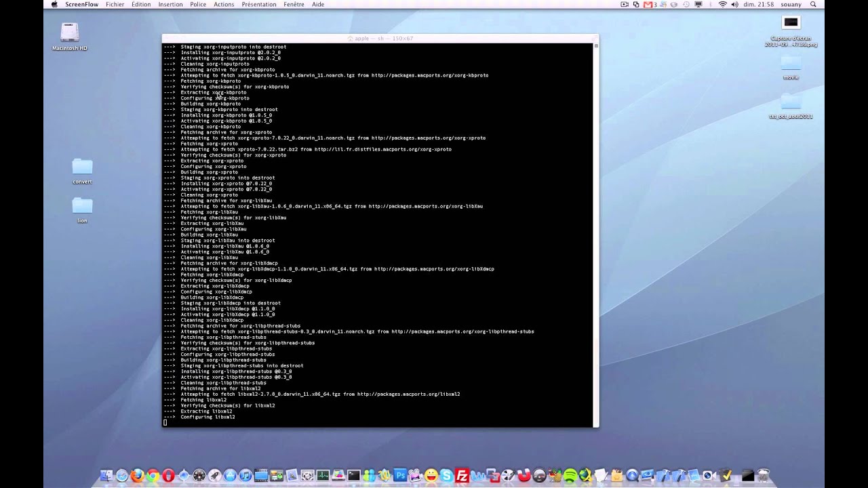Image resolution: width=868 pixels, height=488 pixels.
Task: Select the Capture d'écran image file
Action: pos(791,31)
